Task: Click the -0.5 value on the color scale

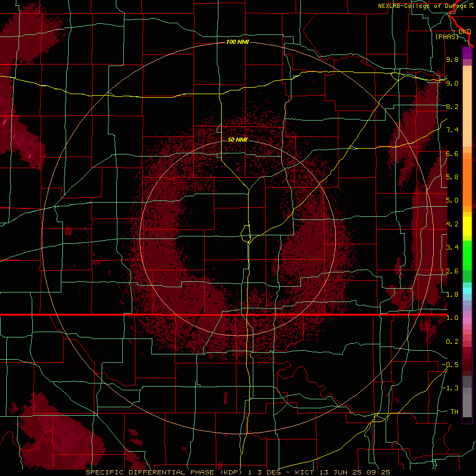Action: pos(450,365)
